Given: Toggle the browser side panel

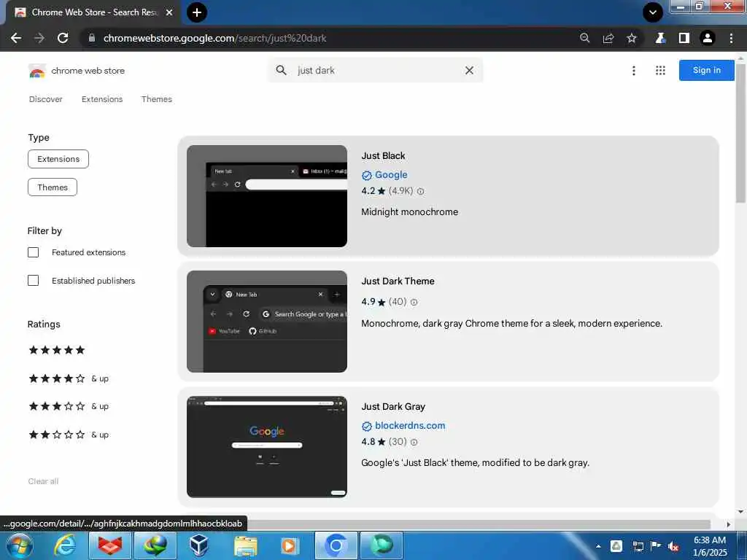Looking at the screenshot, I should click(x=684, y=38).
